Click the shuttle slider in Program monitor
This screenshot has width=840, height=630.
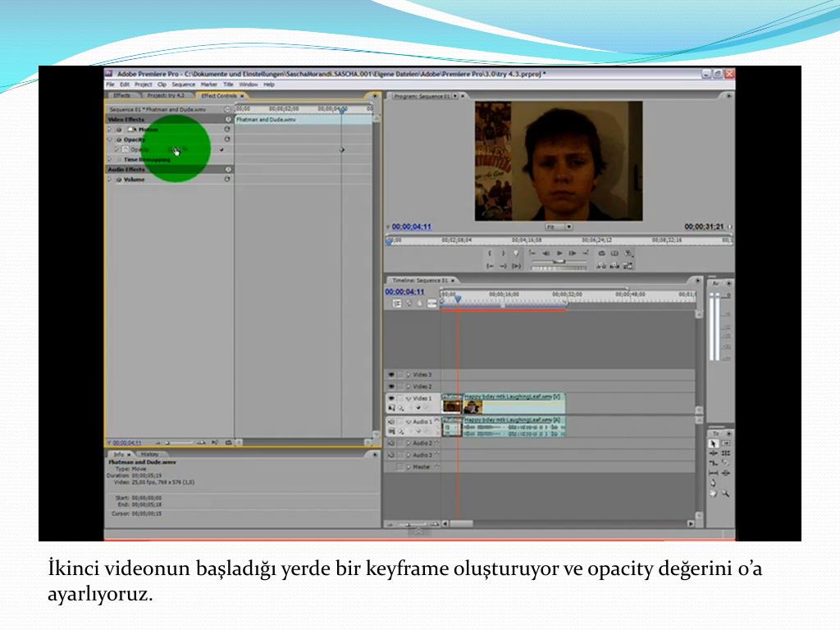[x=559, y=261]
